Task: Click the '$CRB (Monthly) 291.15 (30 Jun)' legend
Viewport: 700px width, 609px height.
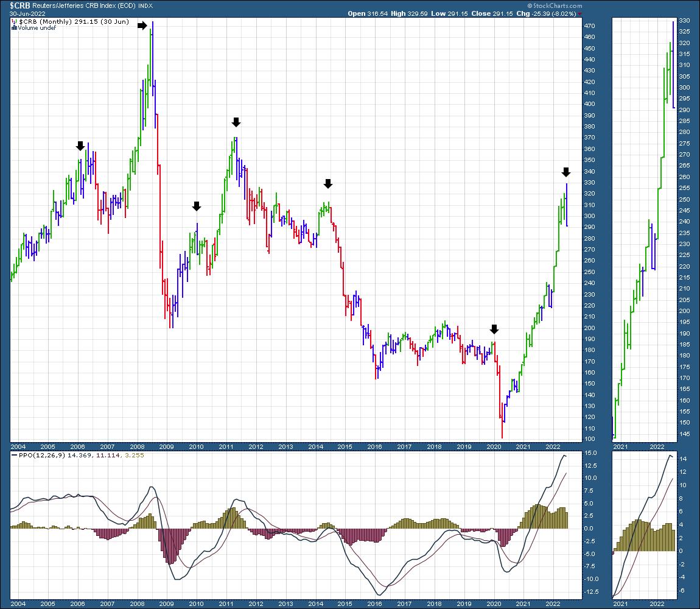Action: [74, 21]
